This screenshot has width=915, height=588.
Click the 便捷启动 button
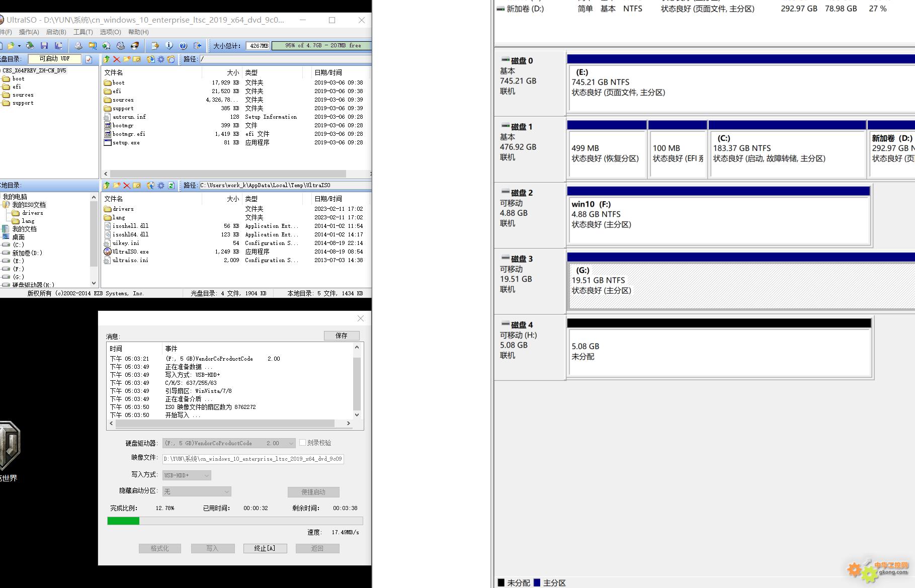point(313,492)
